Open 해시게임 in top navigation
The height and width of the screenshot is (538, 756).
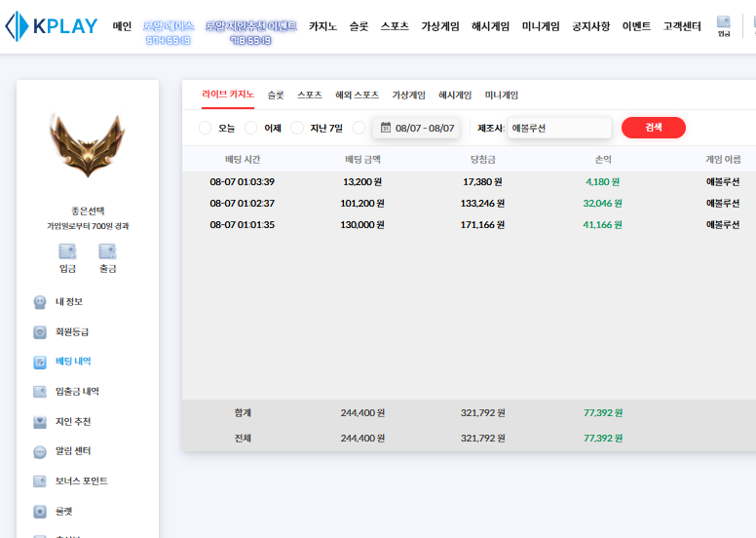(x=490, y=26)
